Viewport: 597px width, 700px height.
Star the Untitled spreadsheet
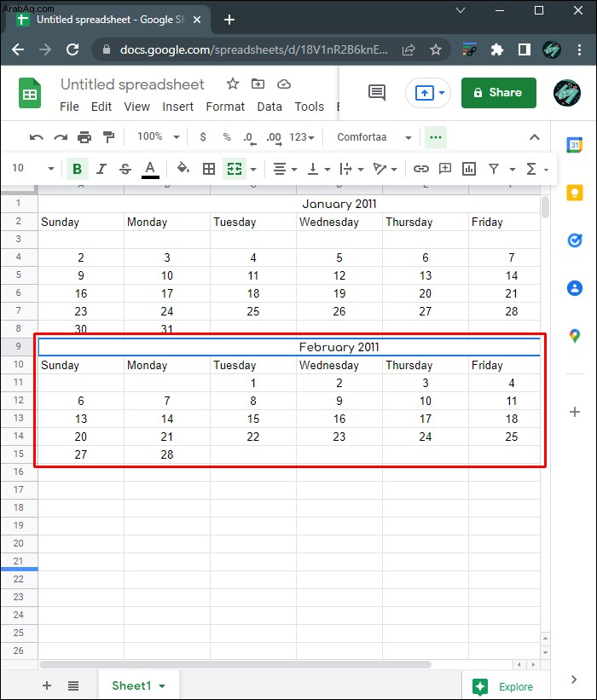tap(233, 84)
